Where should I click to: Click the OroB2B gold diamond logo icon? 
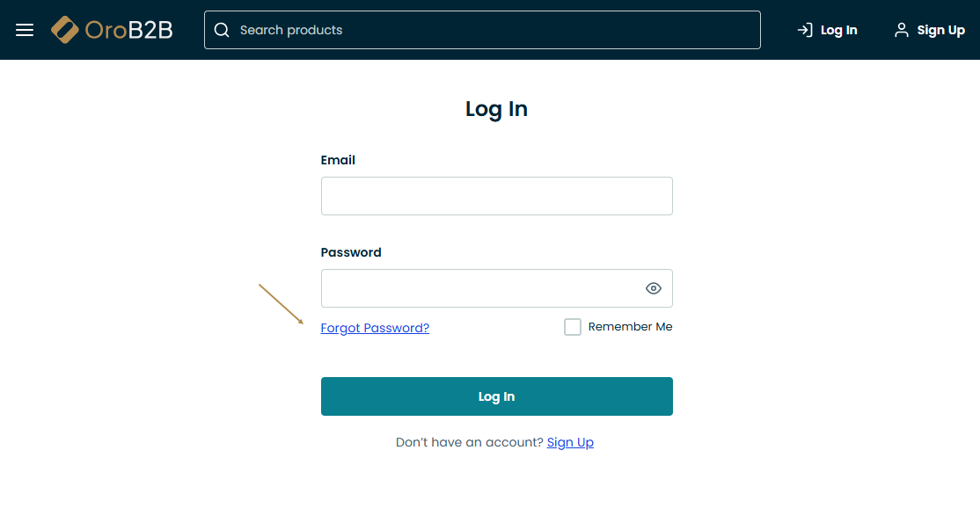65,30
